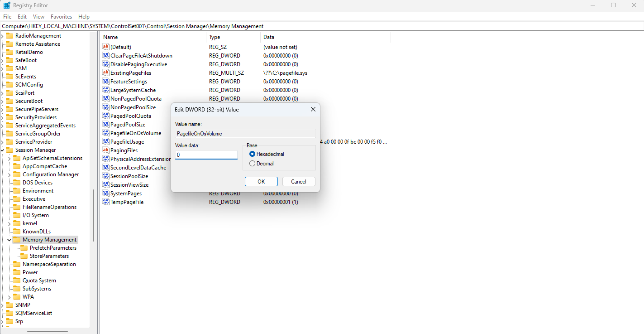Click the PrefetchParameters folder icon
The width and height of the screenshot is (644, 334).
tap(24, 248)
